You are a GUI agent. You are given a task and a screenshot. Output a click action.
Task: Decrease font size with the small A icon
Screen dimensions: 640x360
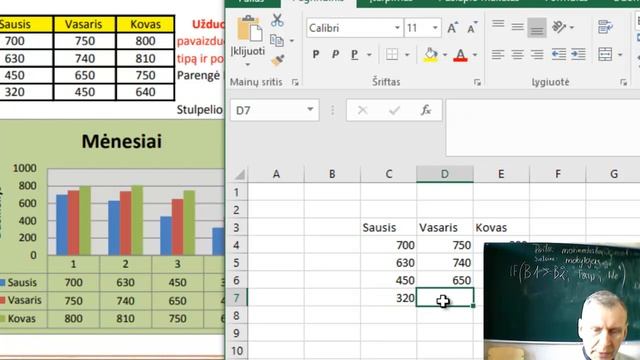tap(472, 28)
